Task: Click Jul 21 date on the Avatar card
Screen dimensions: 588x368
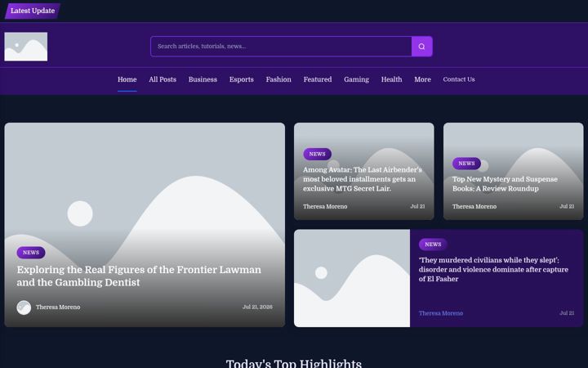Action: (417, 207)
